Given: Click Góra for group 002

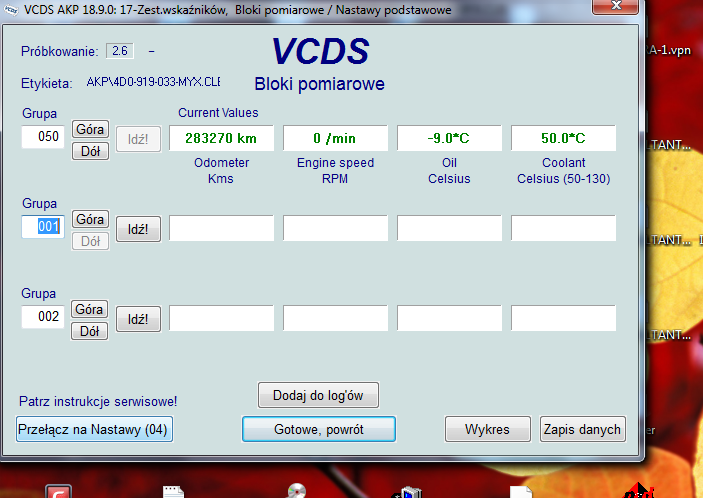Looking at the screenshot, I should 89,309.
